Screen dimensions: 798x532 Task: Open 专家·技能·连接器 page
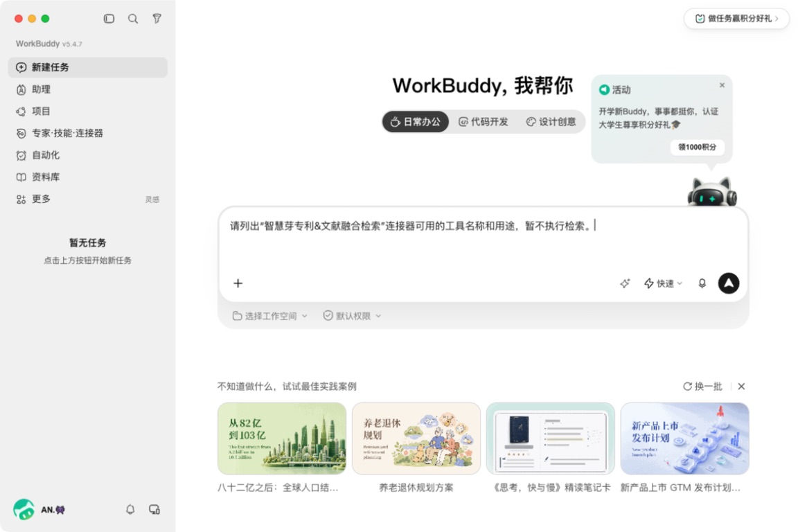87,133
